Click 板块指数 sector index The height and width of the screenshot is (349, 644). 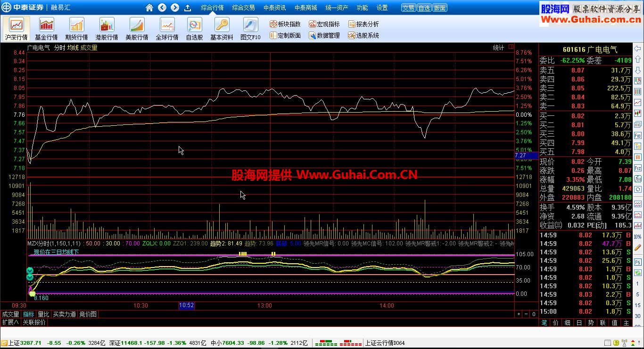pos(285,24)
